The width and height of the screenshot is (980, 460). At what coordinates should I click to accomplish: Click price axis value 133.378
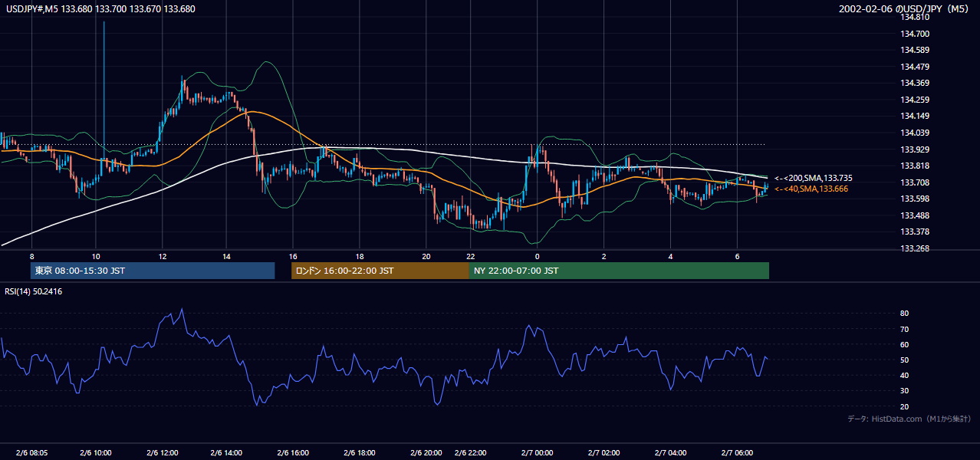pyautogui.click(x=914, y=232)
